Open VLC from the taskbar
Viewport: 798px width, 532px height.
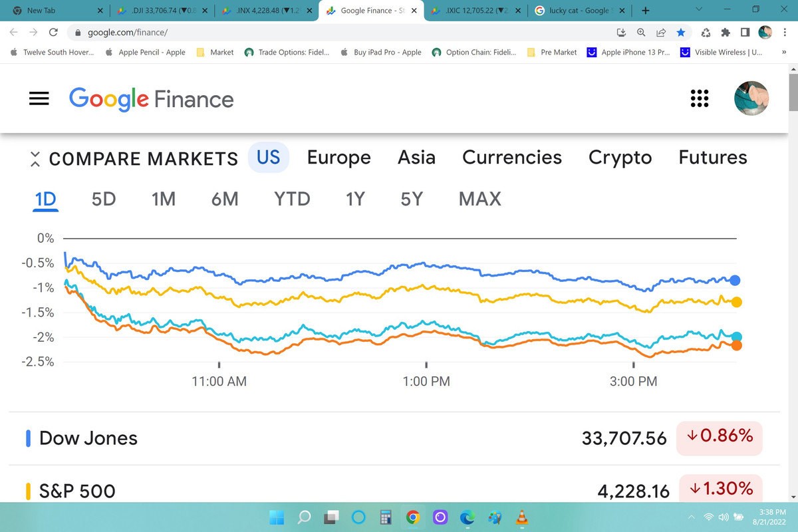[x=522, y=517]
